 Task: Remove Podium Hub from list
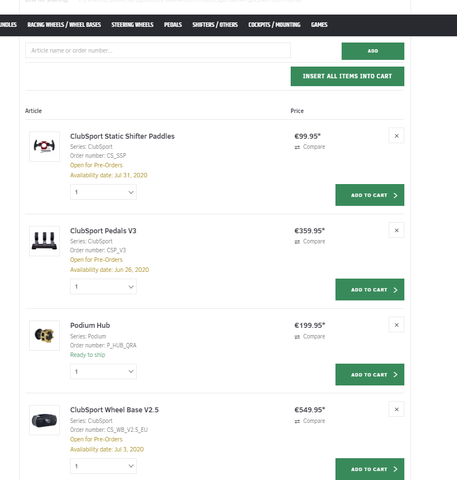(396, 325)
